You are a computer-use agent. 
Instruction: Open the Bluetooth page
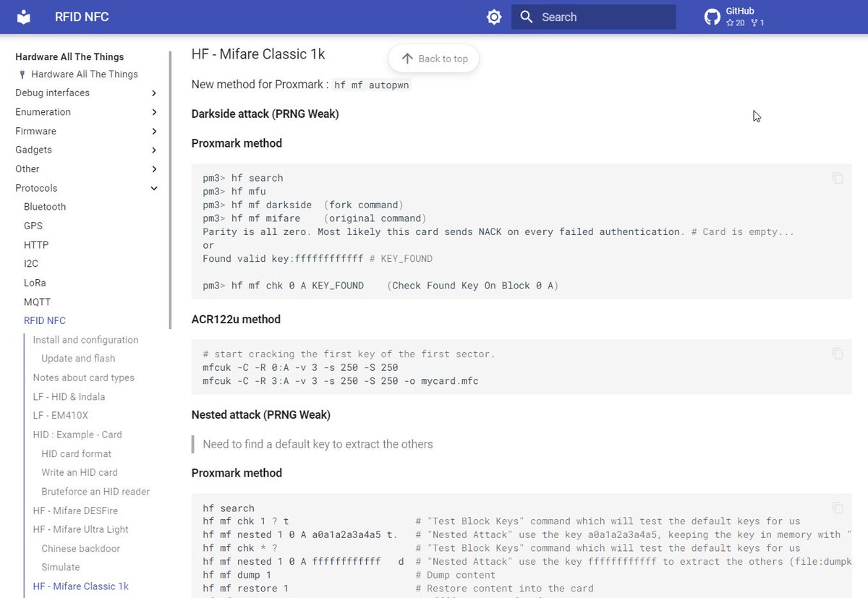click(x=45, y=207)
